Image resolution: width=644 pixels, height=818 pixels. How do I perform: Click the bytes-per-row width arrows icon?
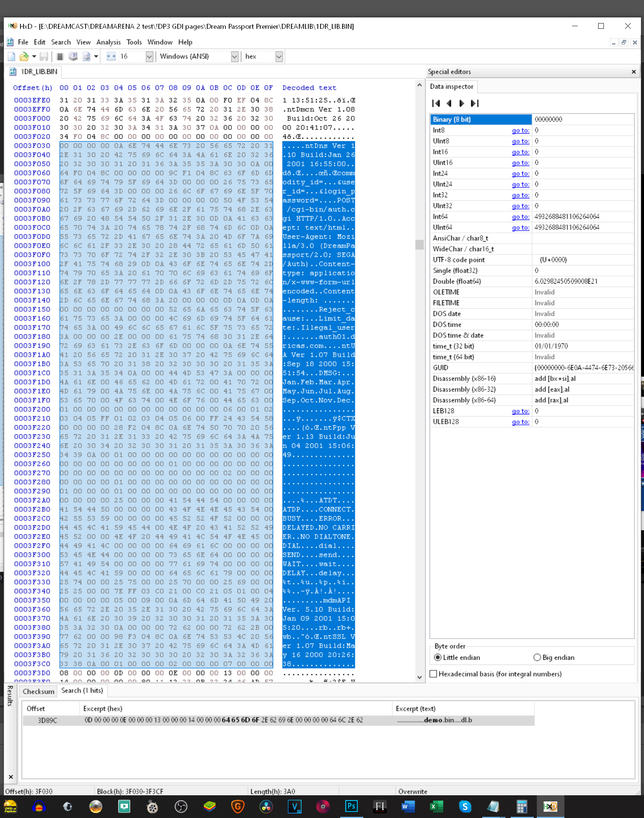tap(111, 57)
